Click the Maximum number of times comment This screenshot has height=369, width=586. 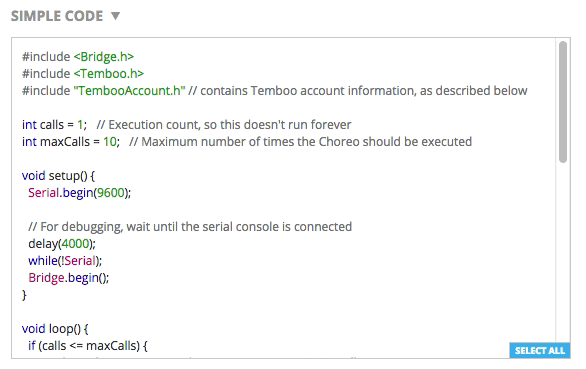(300, 142)
